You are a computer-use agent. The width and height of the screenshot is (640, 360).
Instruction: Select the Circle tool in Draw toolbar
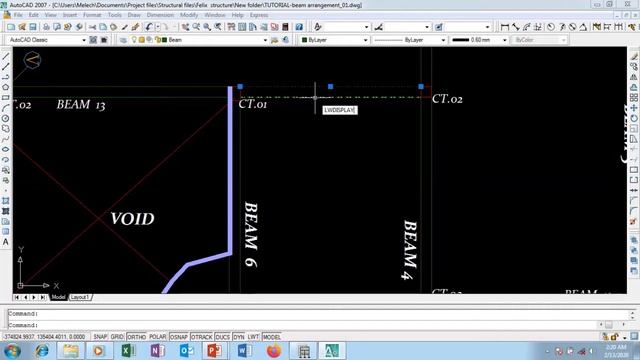pos(6,118)
